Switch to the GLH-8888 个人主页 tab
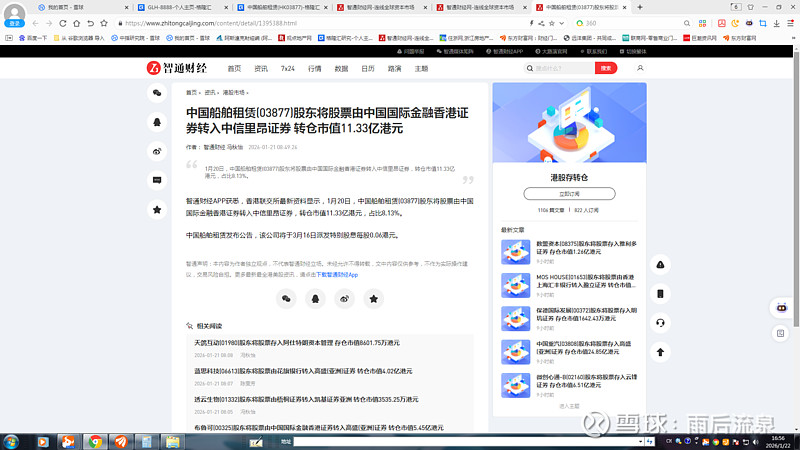The width and height of the screenshot is (800, 450). coord(181,7)
